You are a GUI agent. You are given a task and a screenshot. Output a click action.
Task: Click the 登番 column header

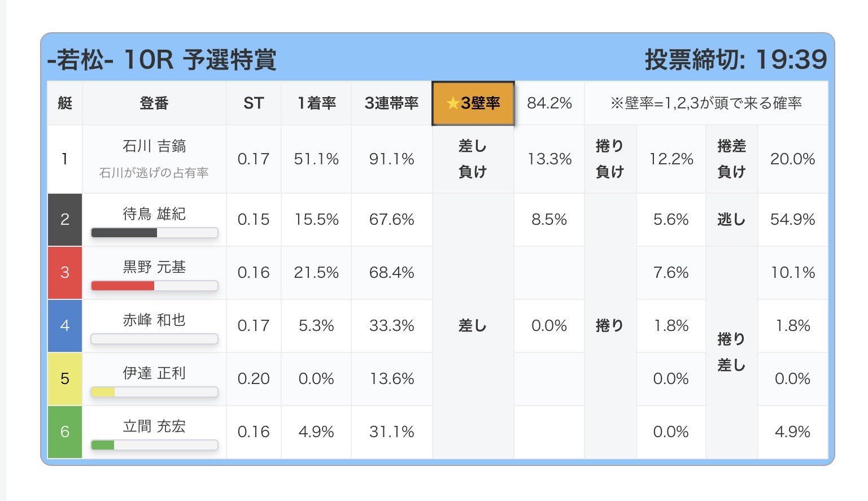154,103
